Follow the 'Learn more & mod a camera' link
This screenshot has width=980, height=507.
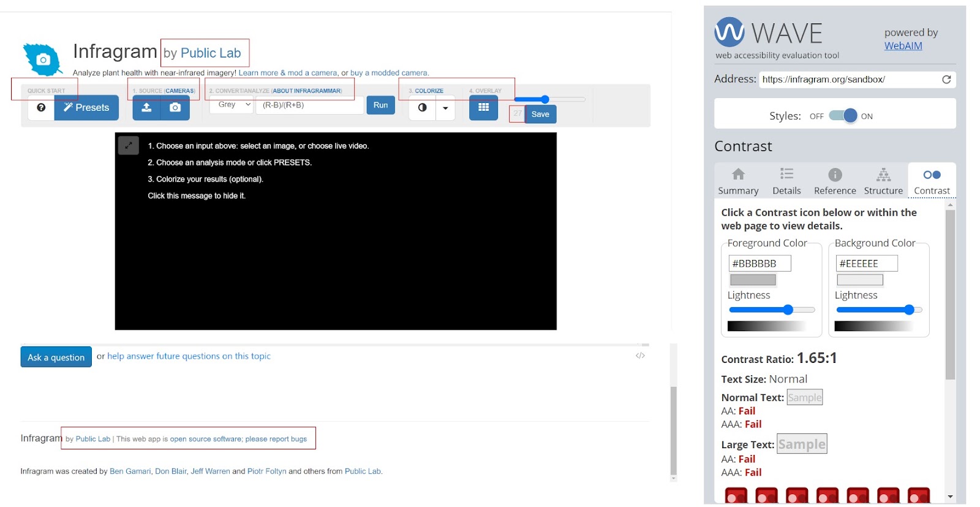pyautogui.click(x=288, y=73)
